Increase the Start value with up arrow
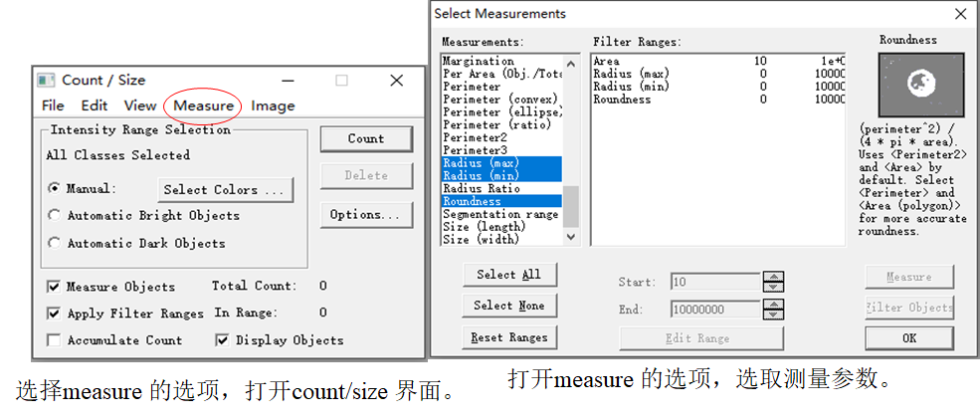The image size is (980, 420). click(773, 278)
